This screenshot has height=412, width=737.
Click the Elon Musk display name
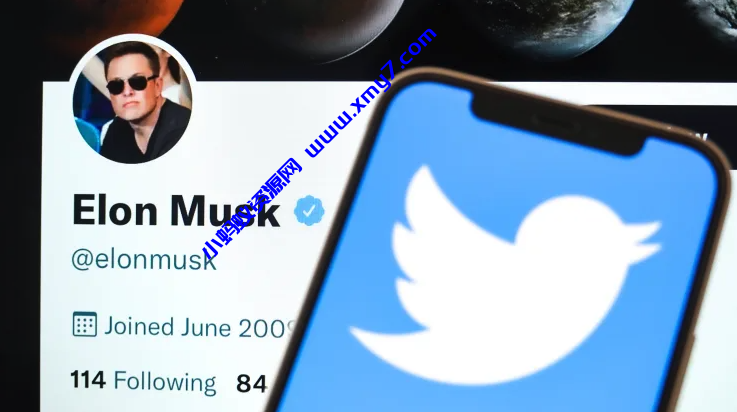point(176,211)
